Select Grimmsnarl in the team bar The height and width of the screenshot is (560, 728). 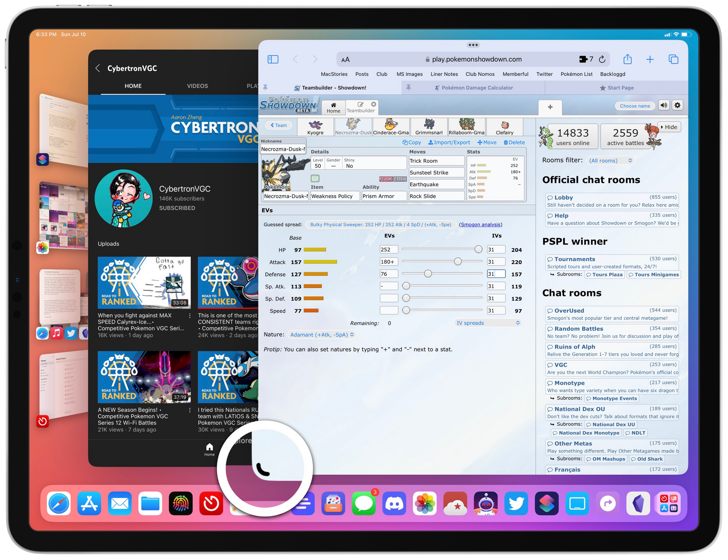coord(429,127)
